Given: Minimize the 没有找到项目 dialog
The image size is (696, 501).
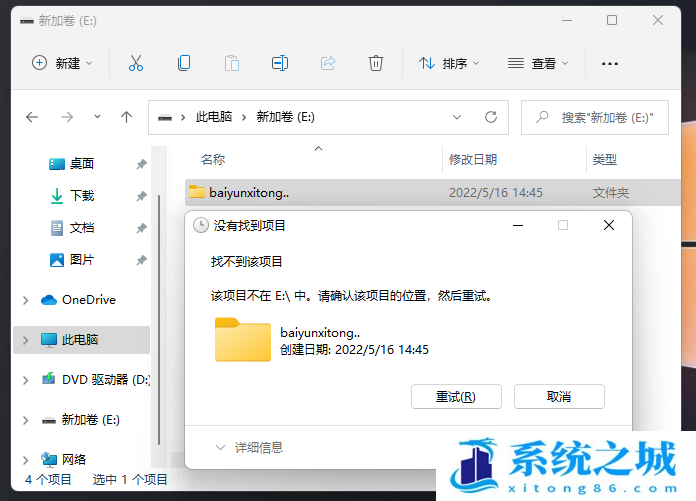Looking at the screenshot, I should pyautogui.click(x=518, y=225).
